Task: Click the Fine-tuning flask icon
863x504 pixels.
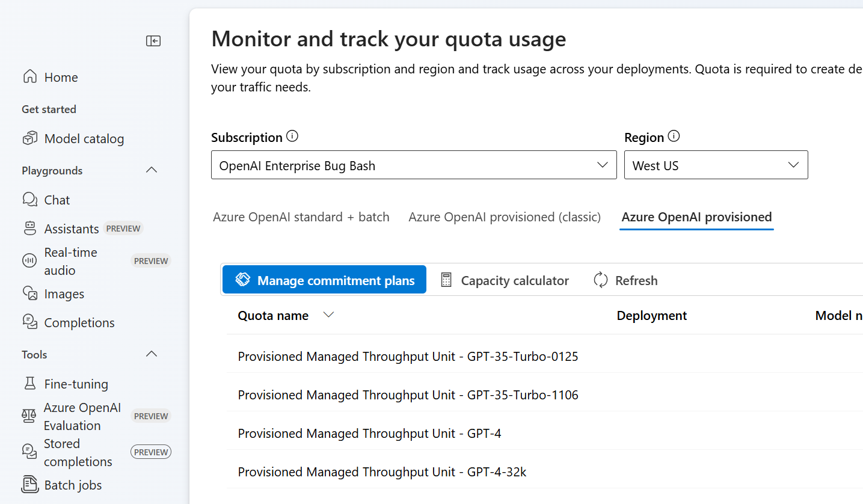Action: [29, 384]
